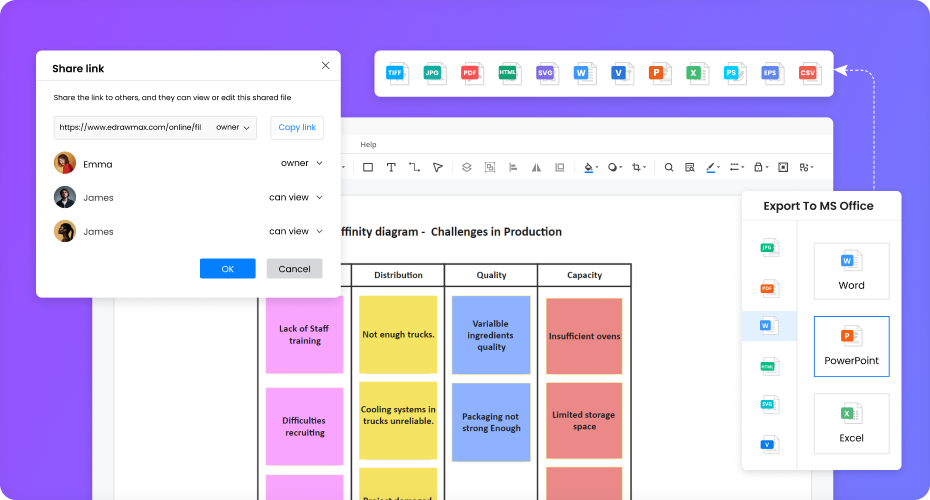Pick the CSV export format icon
This screenshot has width=930, height=500.
point(808,73)
